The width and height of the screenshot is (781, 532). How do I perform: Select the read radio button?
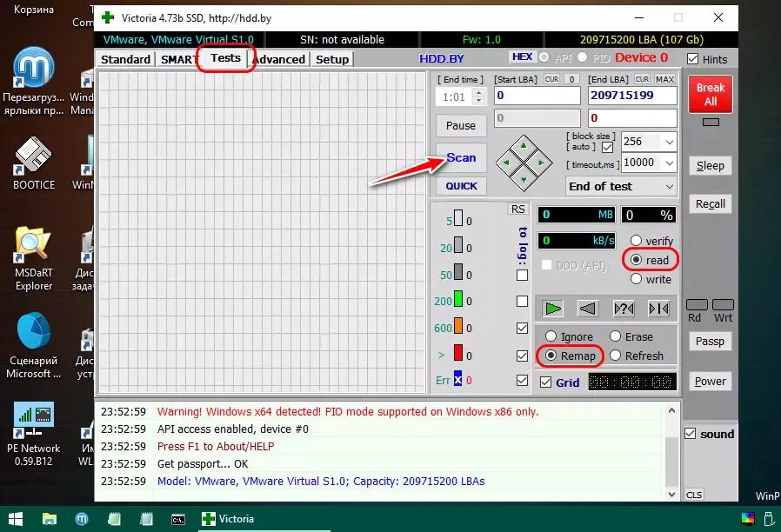[x=636, y=260]
